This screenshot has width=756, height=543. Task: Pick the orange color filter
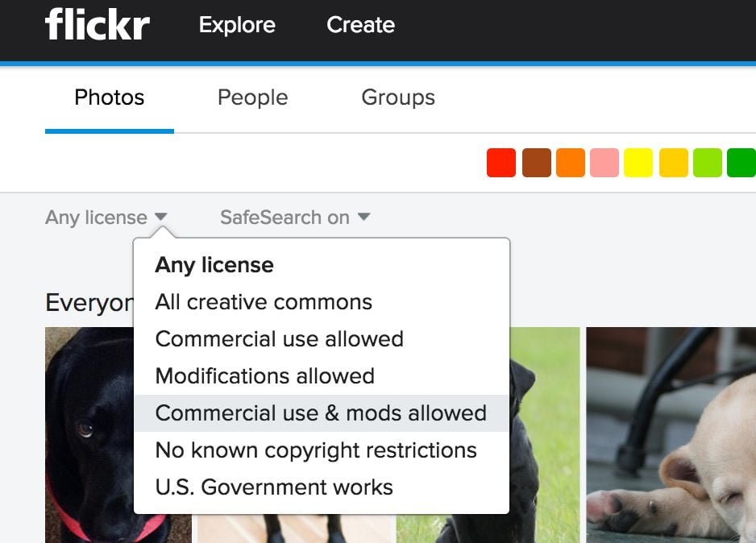pyautogui.click(x=571, y=163)
